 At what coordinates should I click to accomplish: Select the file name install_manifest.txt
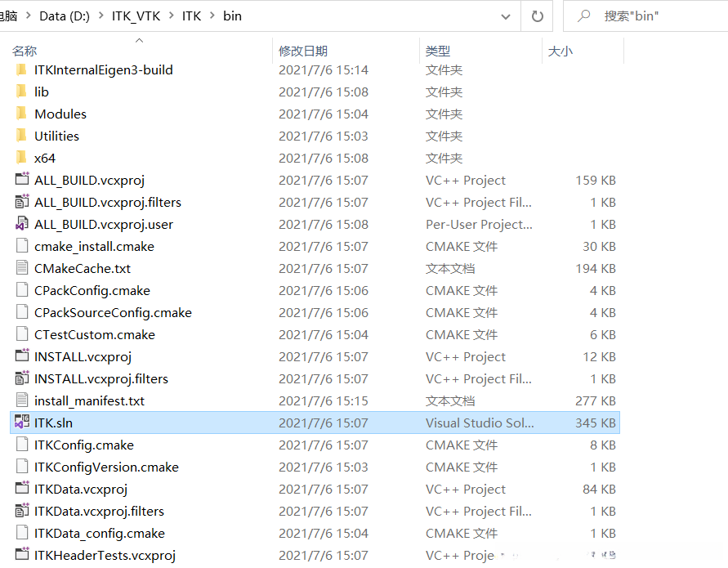point(90,400)
